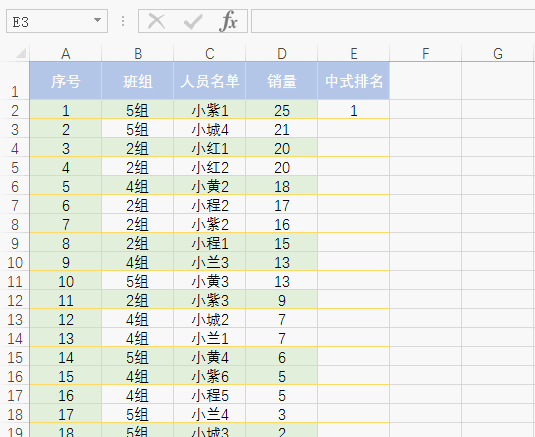
Task: Select cell E2 containing rank 1
Action: (x=353, y=109)
